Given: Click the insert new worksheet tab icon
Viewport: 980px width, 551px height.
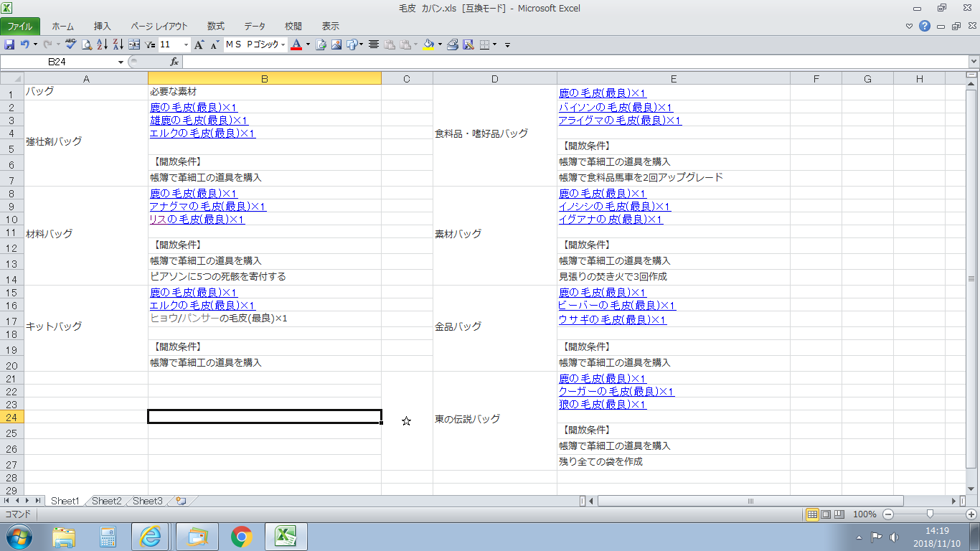Looking at the screenshot, I should click(181, 501).
